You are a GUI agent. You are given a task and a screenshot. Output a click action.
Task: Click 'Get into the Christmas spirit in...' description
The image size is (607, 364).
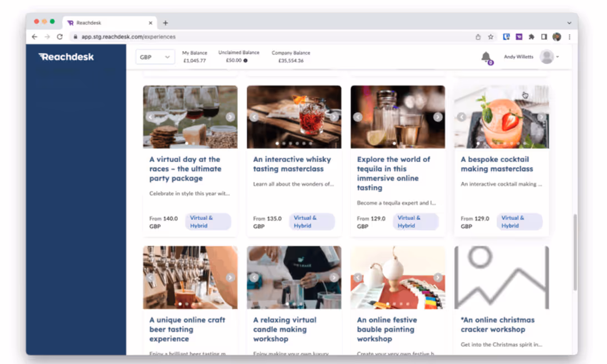(502, 345)
